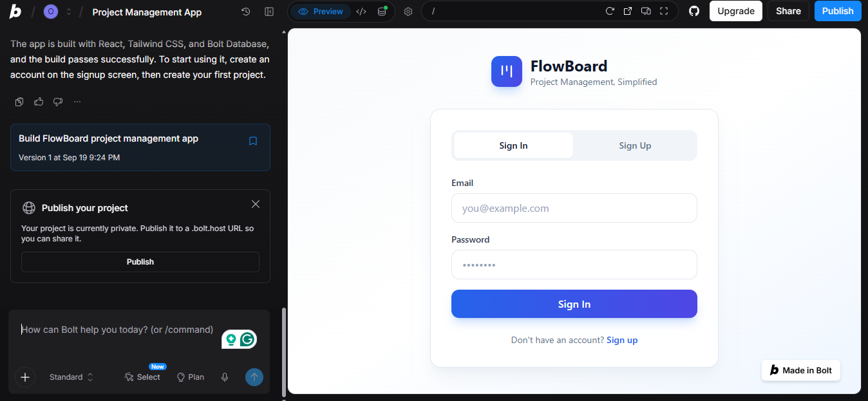Open the O account avatar
The width and height of the screenshot is (868, 401).
[x=51, y=12]
